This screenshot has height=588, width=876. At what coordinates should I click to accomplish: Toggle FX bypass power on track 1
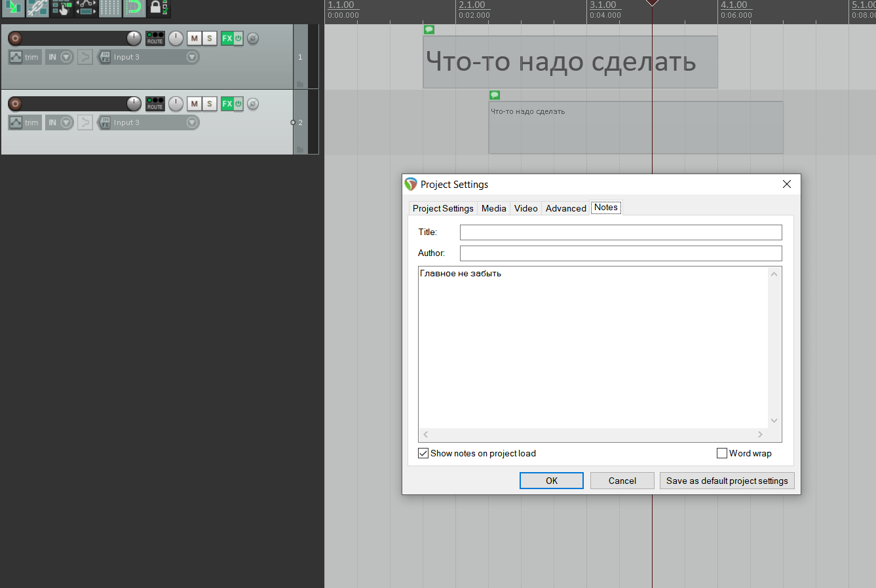238,38
